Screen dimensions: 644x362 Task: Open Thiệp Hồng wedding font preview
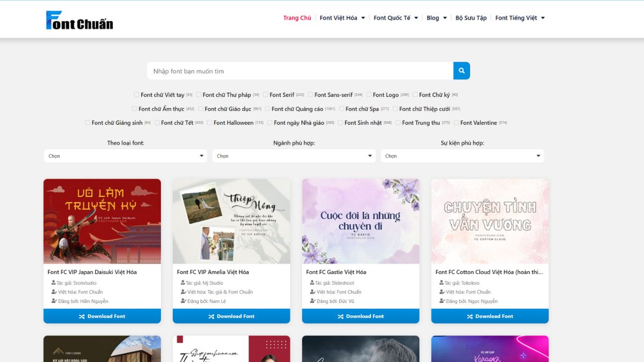coord(231,221)
